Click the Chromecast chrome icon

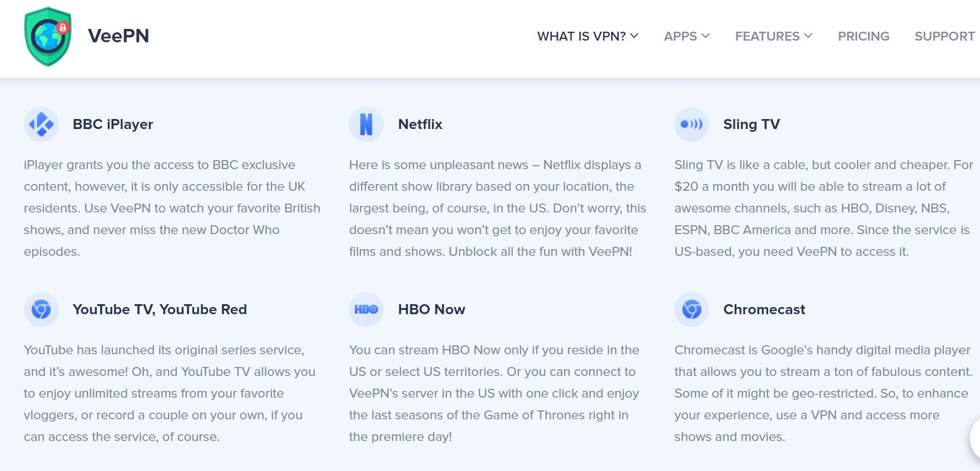point(691,309)
